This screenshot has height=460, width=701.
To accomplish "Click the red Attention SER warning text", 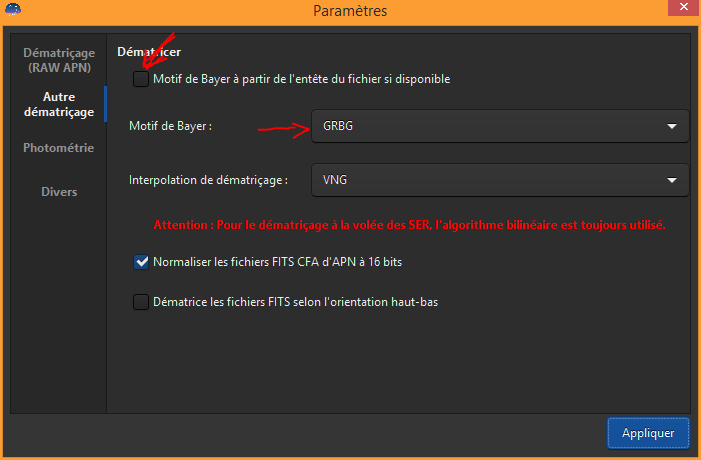I will pos(410,225).
